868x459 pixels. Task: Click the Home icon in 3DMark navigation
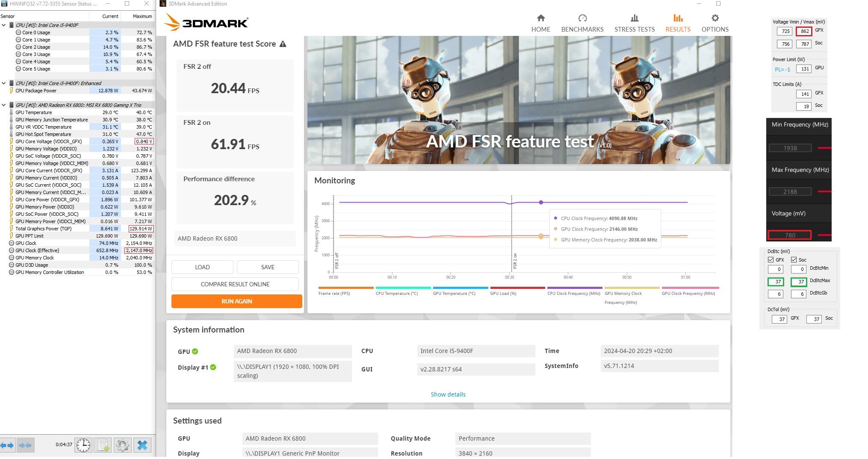540,18
